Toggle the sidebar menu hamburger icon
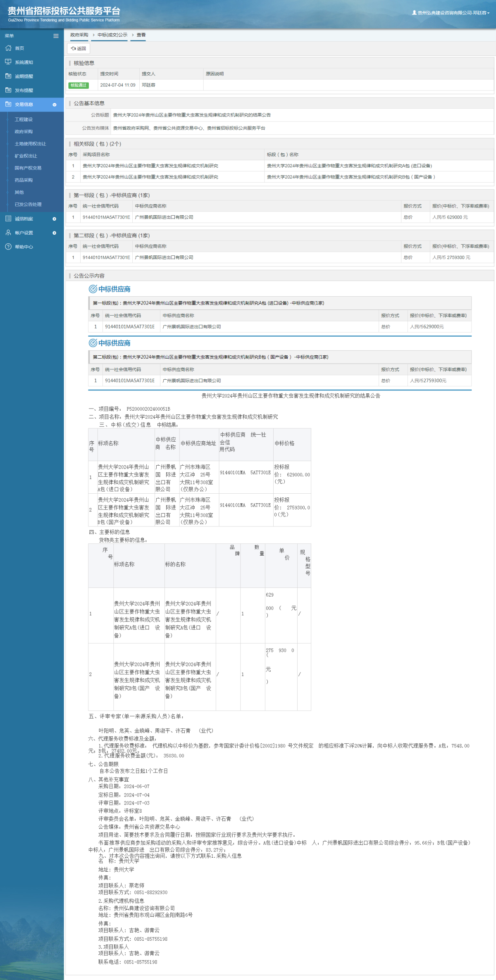Viewport: 496px width, 980px height. click(x=56, y=36)
